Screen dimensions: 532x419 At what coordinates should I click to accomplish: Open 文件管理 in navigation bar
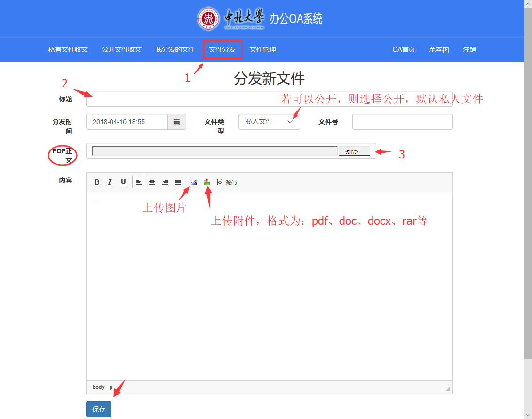click(x=262, y=49)
